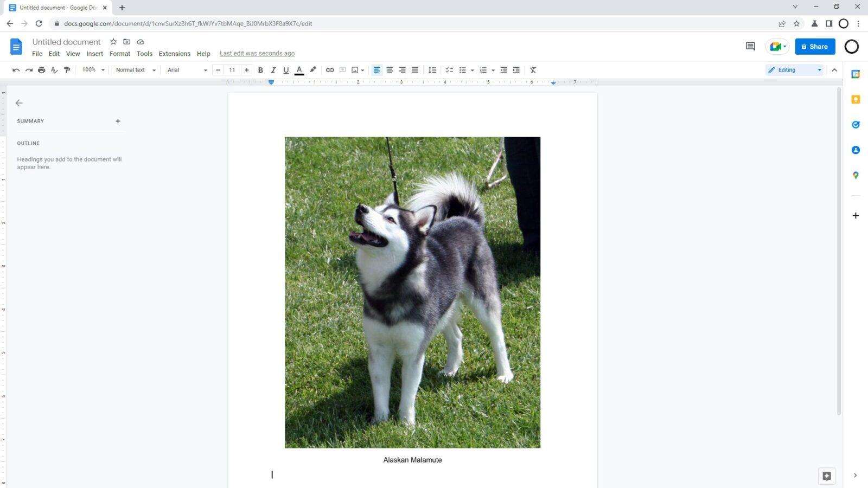Enable center alignment

coord(390,69)
